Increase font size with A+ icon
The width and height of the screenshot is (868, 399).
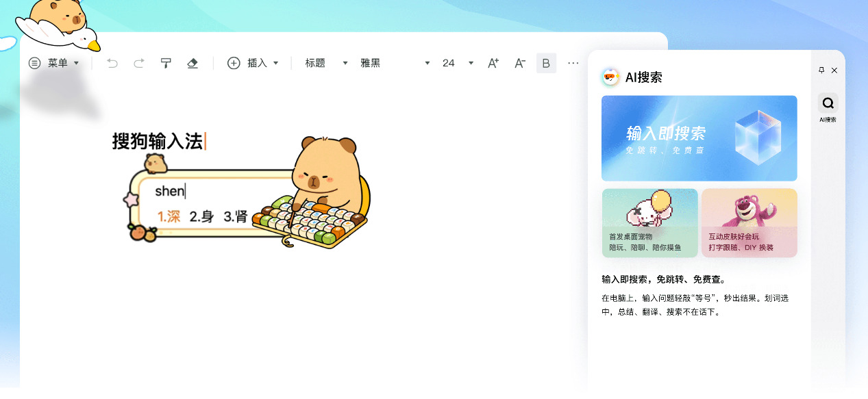tap(493, 63)
